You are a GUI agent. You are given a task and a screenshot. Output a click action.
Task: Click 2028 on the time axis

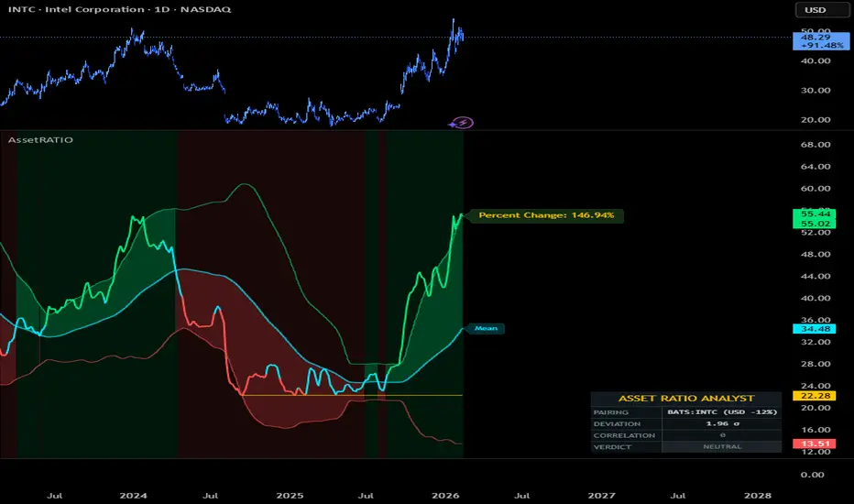[758, 495]
